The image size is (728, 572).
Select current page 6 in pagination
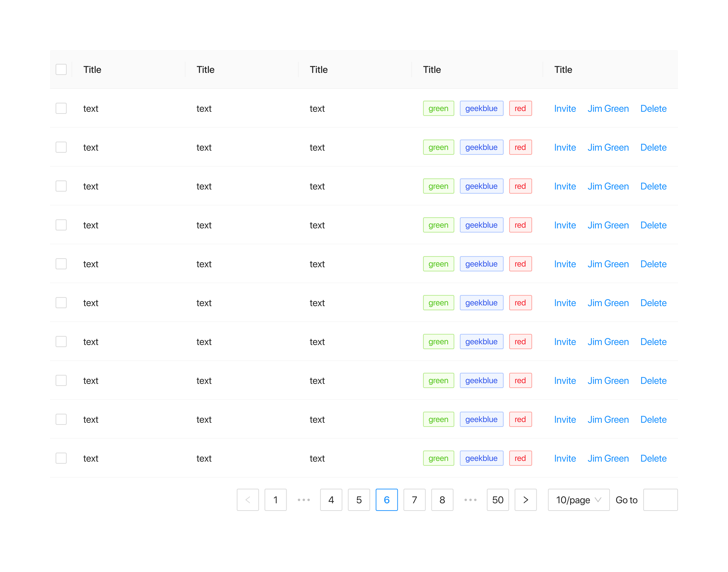click(386, 500)
